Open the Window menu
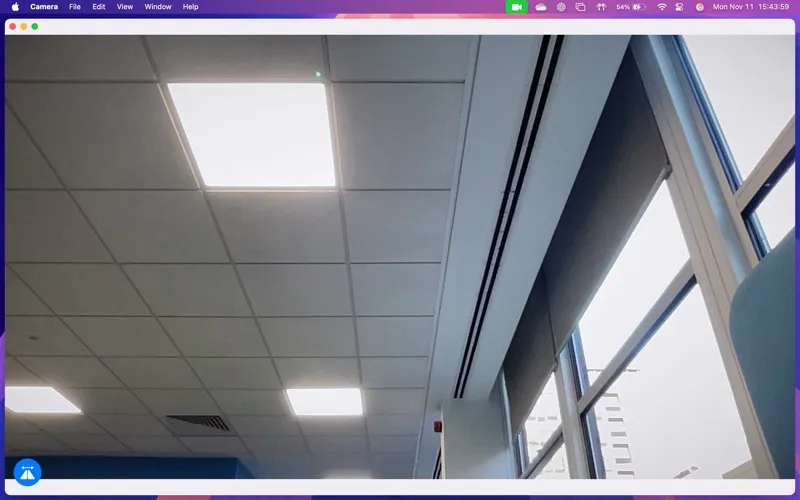800x500 pixels. 158,7
